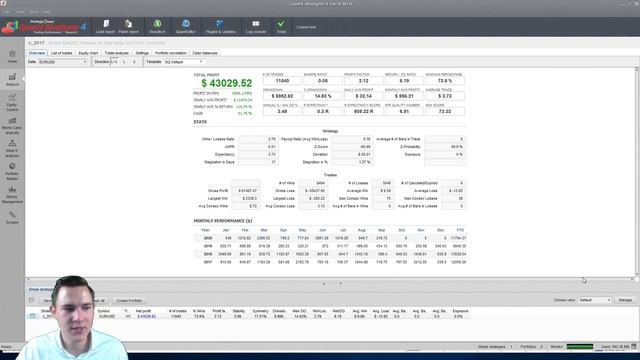Viewport: 640px width, 360px height.
Task: Click EURUSD in the strategy row
Action: pos(107,316)
